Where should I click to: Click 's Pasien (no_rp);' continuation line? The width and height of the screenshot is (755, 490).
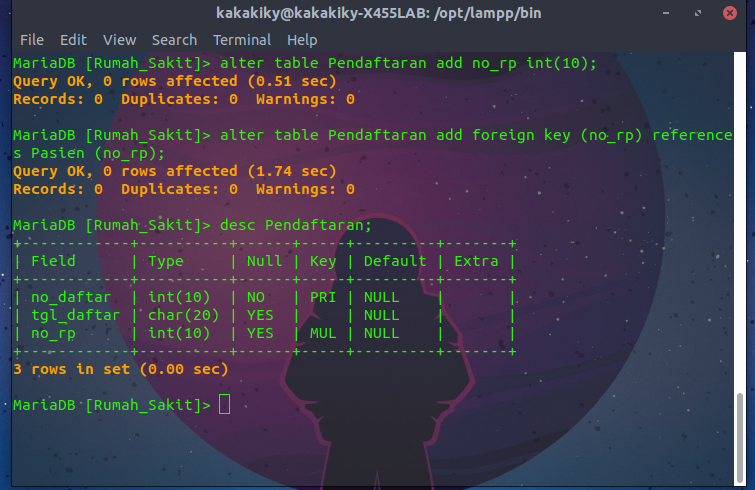(x=89, y=154)
